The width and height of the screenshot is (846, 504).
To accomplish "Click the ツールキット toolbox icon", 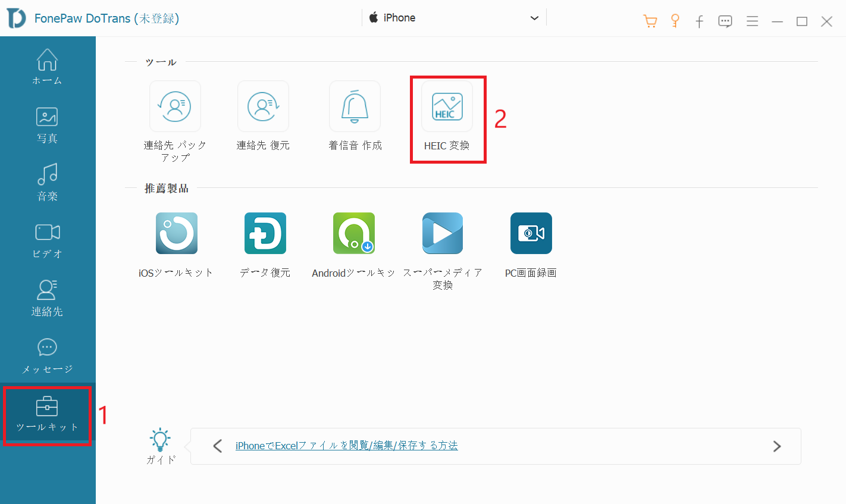I will coord(47,406).
